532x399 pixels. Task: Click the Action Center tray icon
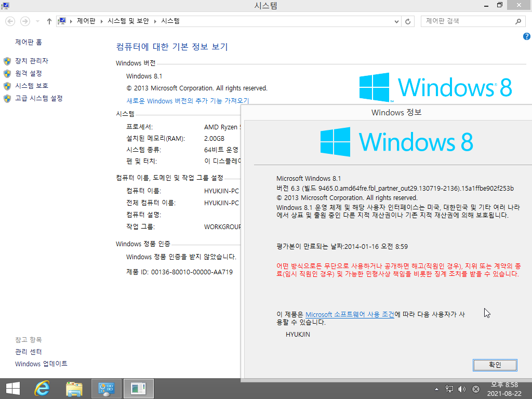pyautogui.click(x=476, y=389)
